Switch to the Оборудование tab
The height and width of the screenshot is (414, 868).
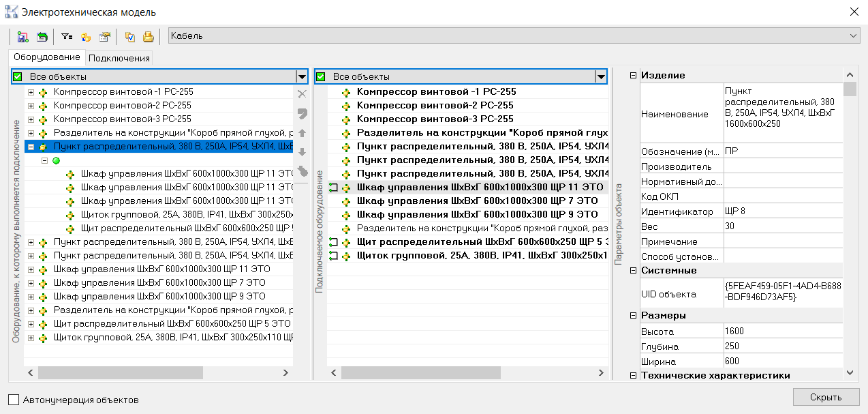coord(47,57)
